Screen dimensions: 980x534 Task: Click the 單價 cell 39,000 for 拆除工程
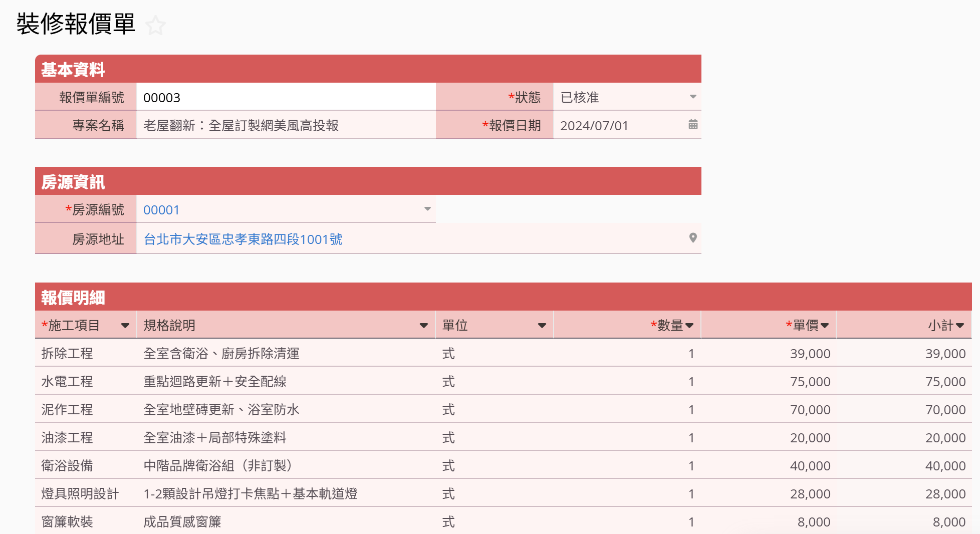coord(769,353)
